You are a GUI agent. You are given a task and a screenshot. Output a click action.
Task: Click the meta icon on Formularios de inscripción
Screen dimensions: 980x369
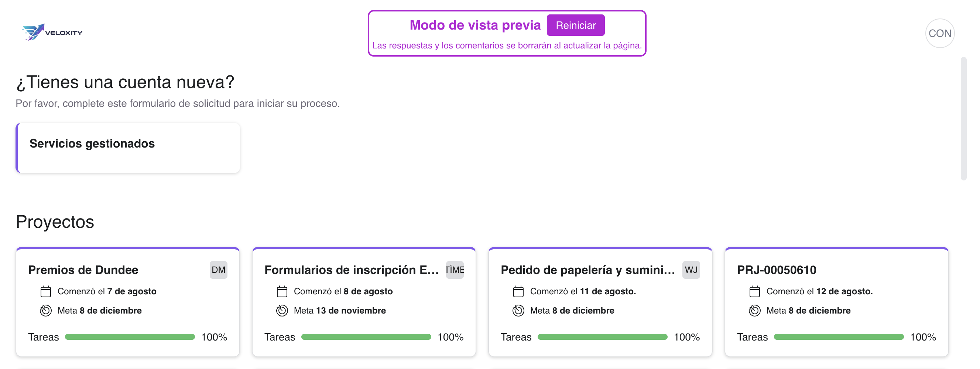[x=282, y=310]
